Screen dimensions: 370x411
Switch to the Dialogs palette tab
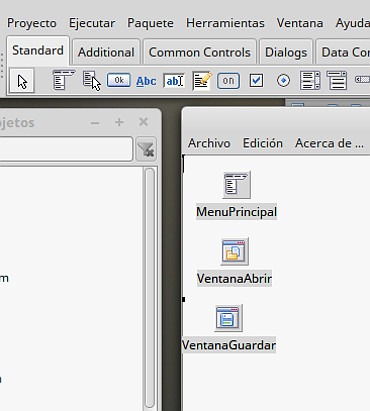[286, 52]
